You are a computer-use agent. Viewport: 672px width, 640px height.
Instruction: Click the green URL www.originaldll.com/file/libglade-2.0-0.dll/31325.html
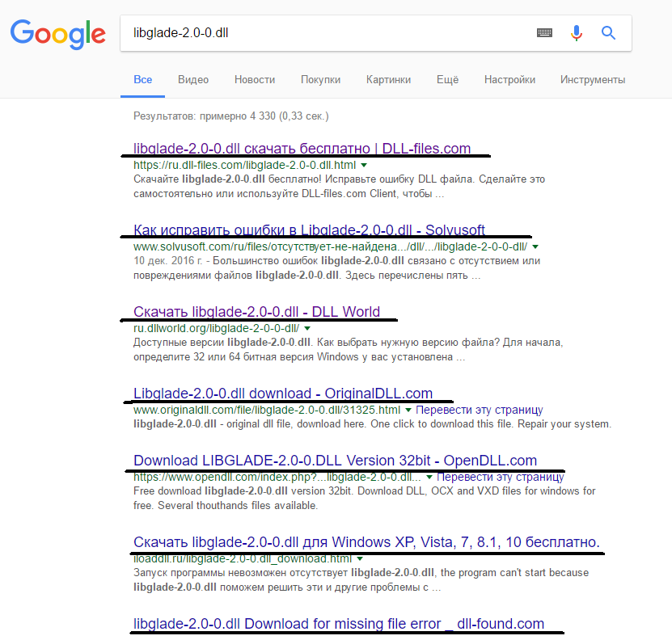coord(267,410)
